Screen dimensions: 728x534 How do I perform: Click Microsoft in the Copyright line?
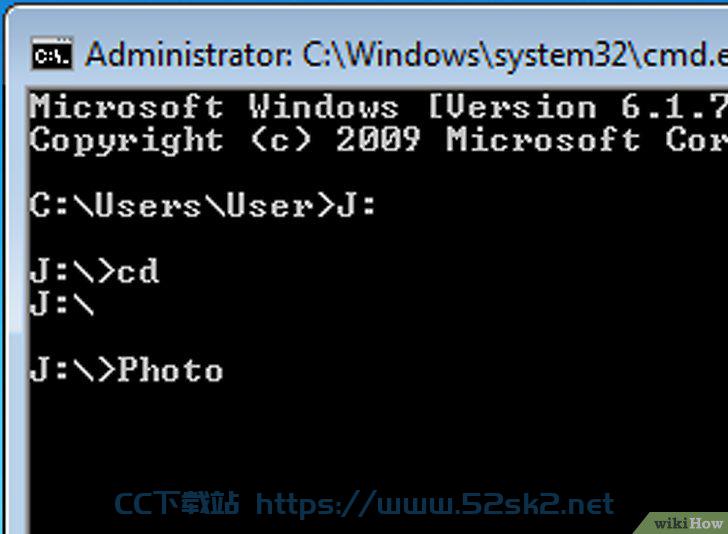click(x=543, y=139)
